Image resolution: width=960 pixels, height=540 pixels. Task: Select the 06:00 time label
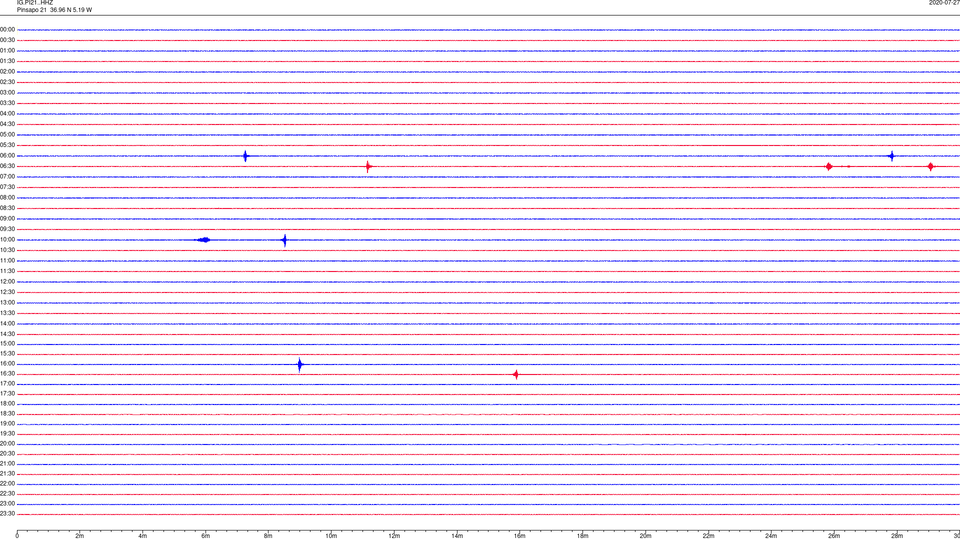(7, 156)
